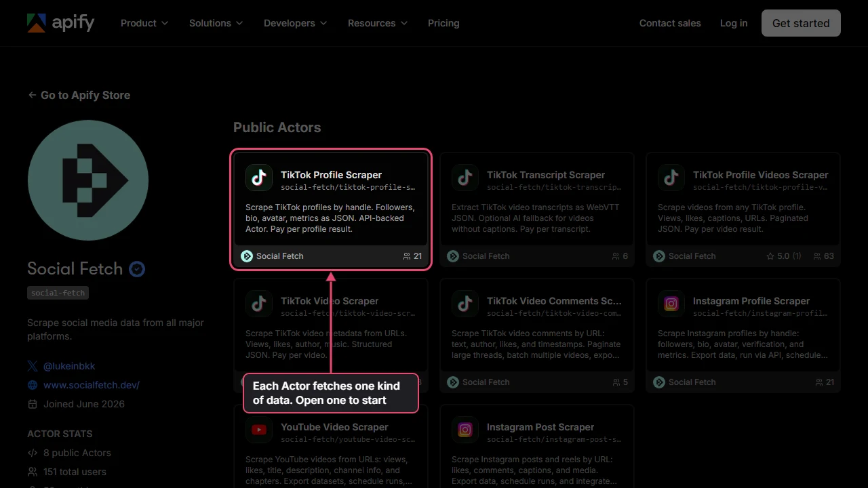Click the social-fetch username tag
868x488 pixels.
(x=58, y=293)
